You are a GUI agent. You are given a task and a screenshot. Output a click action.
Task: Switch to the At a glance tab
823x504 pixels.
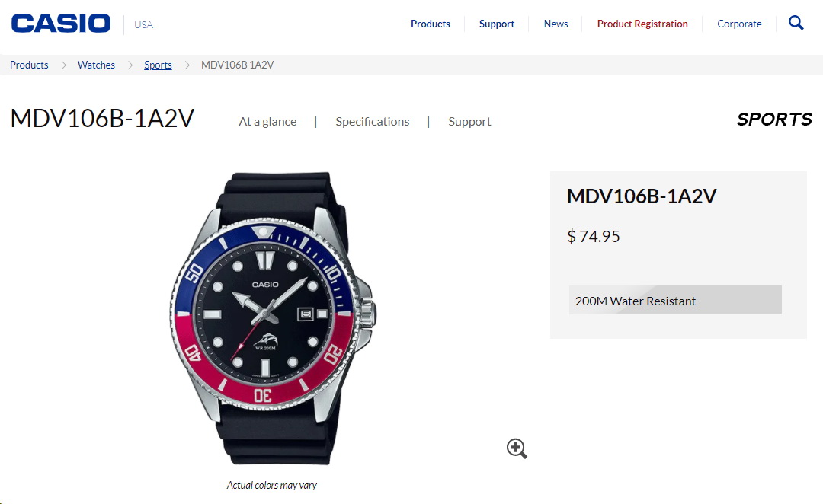point(267,122)
